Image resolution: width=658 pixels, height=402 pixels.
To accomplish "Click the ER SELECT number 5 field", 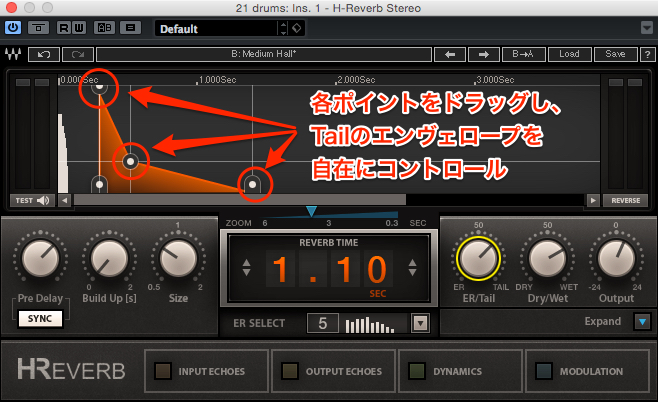I will tap(323, 323).
